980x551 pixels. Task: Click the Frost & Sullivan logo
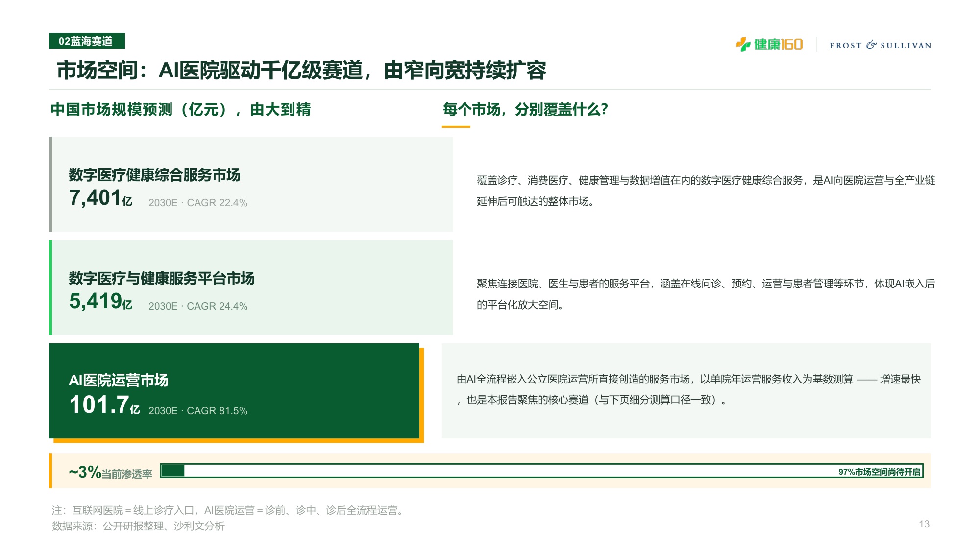[x=881, y=45]
